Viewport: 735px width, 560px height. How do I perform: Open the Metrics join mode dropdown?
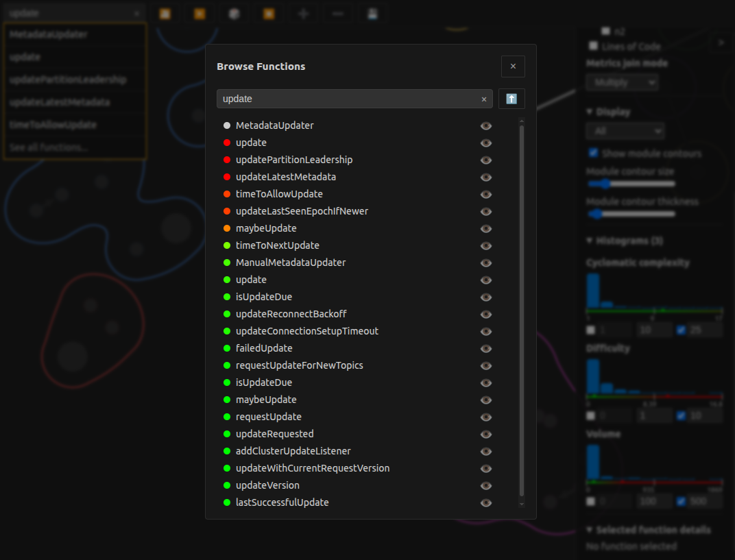pyautogui.click(x=622, y=82)
